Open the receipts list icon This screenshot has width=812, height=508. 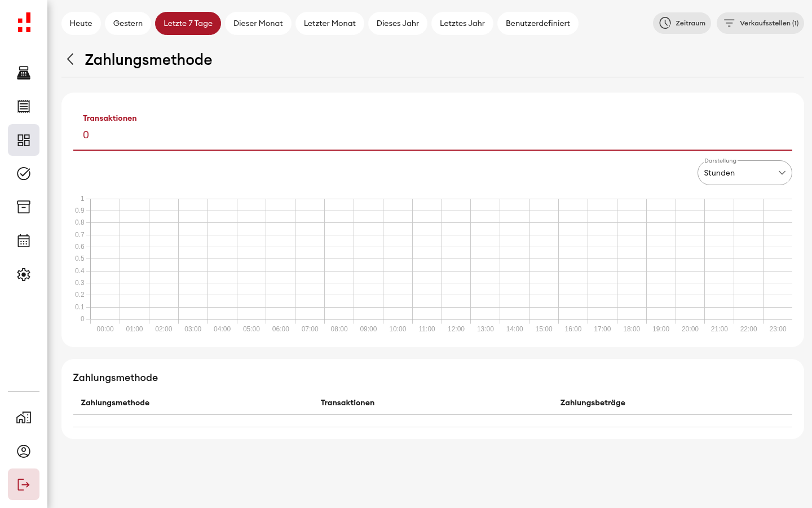click(x=24, y=106)
